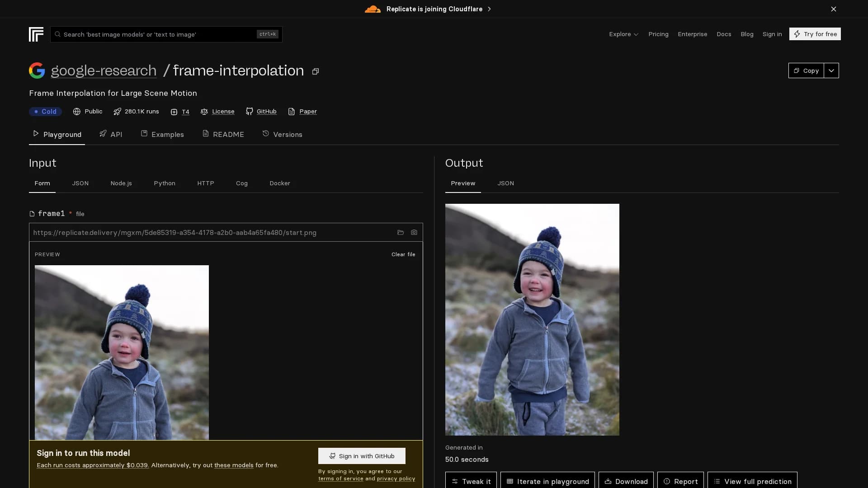This screenshot has width=868, height=488.
Task: Open the Enterprise link
Action: tap(693, 34)
